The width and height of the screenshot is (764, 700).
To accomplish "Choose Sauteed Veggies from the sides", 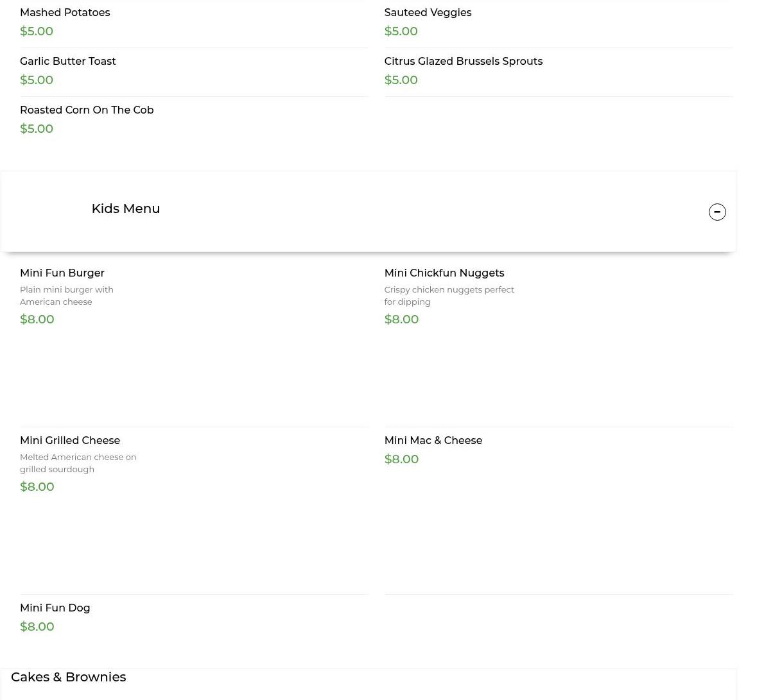I will pos(428,13).
